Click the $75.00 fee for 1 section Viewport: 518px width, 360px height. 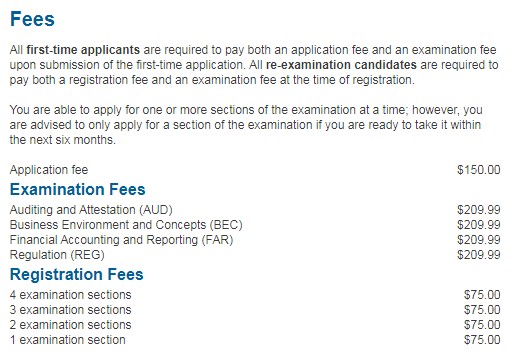[x=482, y=340]
